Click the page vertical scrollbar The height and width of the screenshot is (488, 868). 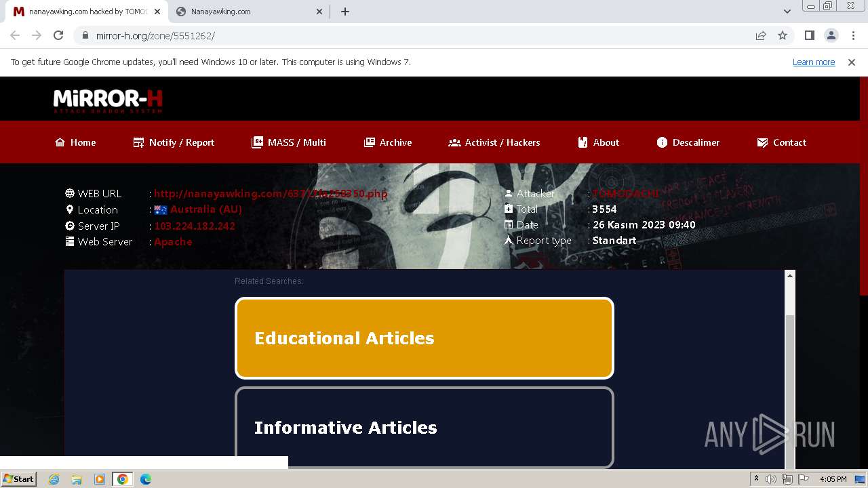[x=863, y=186]
